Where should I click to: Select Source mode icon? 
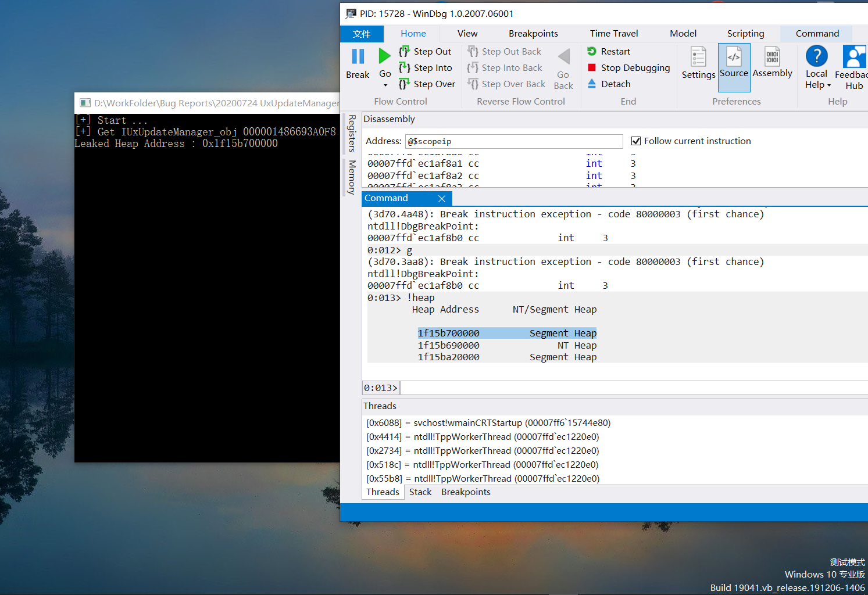pyautogui.click(x=734, y=56)
